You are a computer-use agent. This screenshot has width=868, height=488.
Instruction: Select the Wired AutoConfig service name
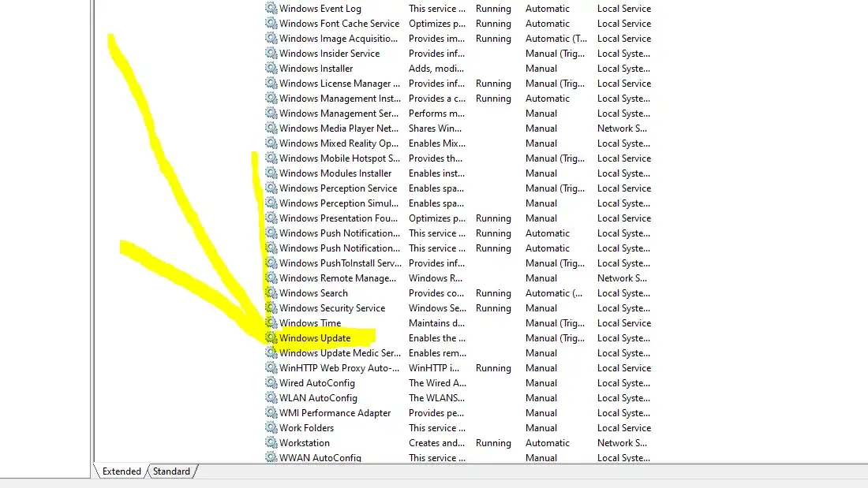(x=317, y=383)
